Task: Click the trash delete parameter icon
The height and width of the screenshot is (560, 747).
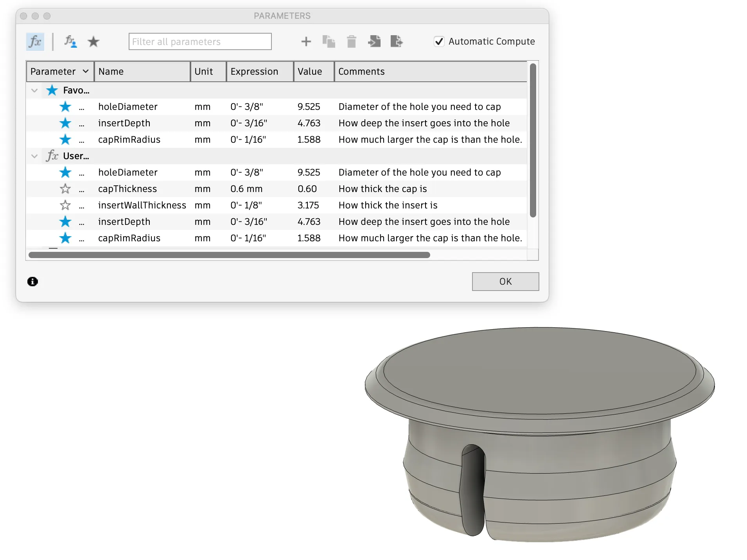Action: tap(351, 41)
